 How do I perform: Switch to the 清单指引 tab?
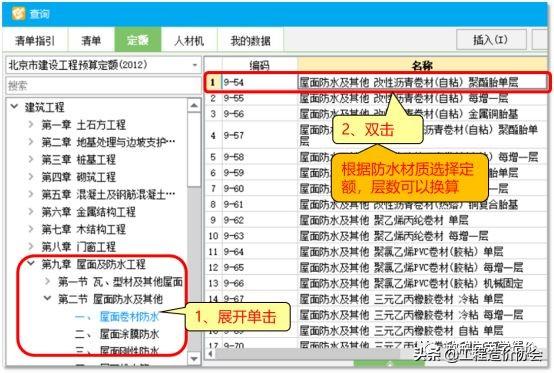coord(35,41)
